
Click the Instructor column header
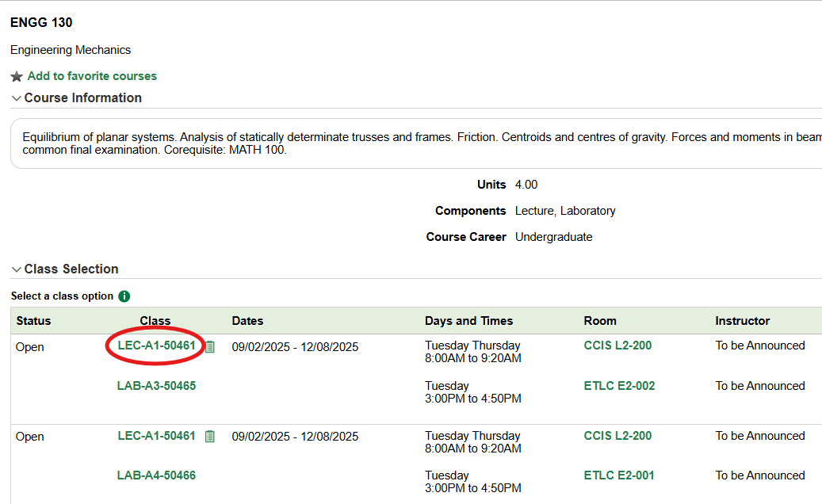click(x=743, y=320)
